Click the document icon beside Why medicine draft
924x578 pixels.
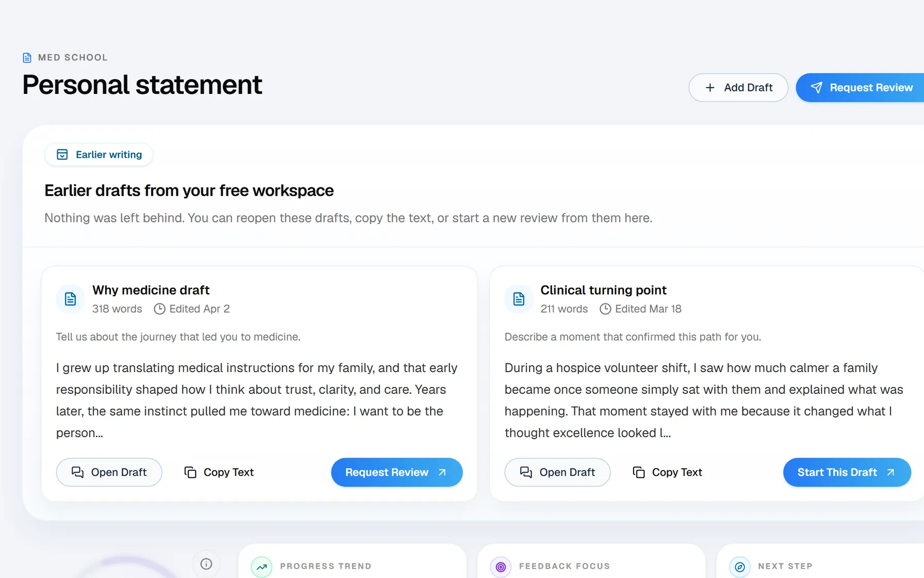coord(71,299)
